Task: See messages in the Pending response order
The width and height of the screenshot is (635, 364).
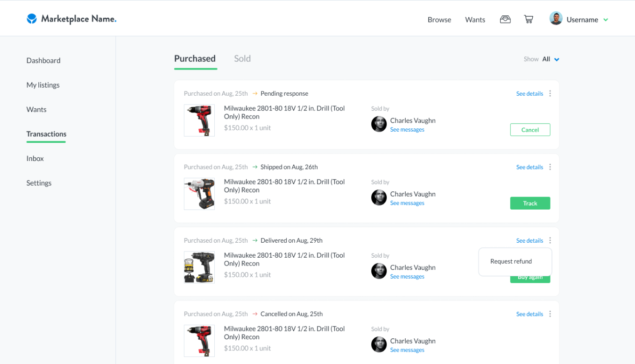Action: (x=407, y=130)
